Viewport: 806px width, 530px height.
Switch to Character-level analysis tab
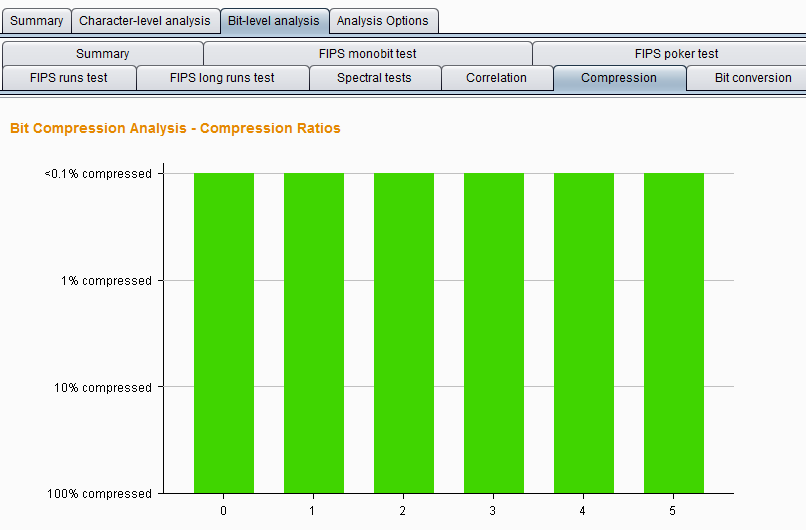point(145,21)
